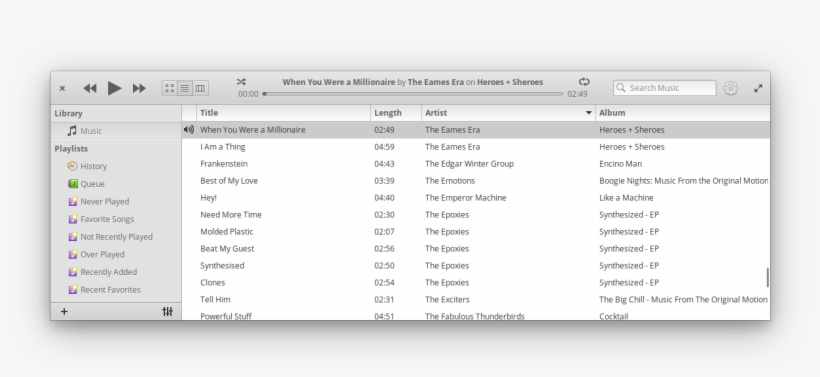
Task: Sort by the Artist column header
Action: (x=508, y=113)
